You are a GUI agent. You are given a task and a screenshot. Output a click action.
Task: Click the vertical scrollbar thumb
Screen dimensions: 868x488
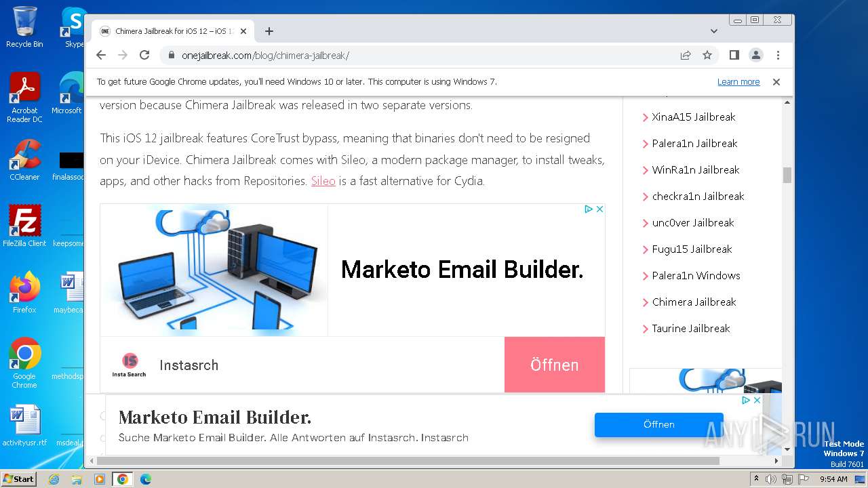pyautogui.click(x=787, y=175)
